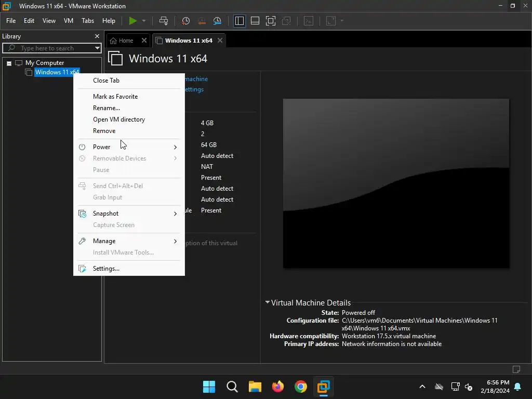Choose Mark as Favorite
Screen dimensions: 532x399
pos(129,96)
